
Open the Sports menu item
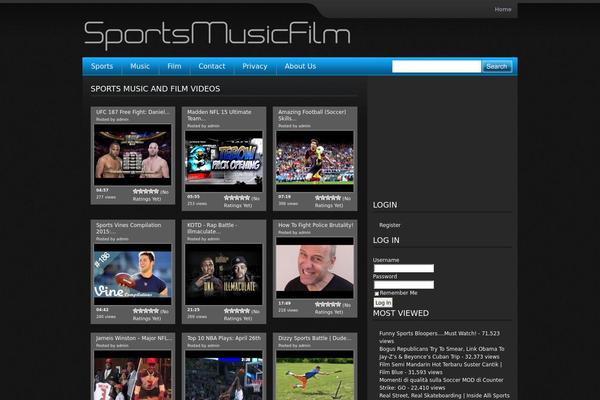click(102, 66)
